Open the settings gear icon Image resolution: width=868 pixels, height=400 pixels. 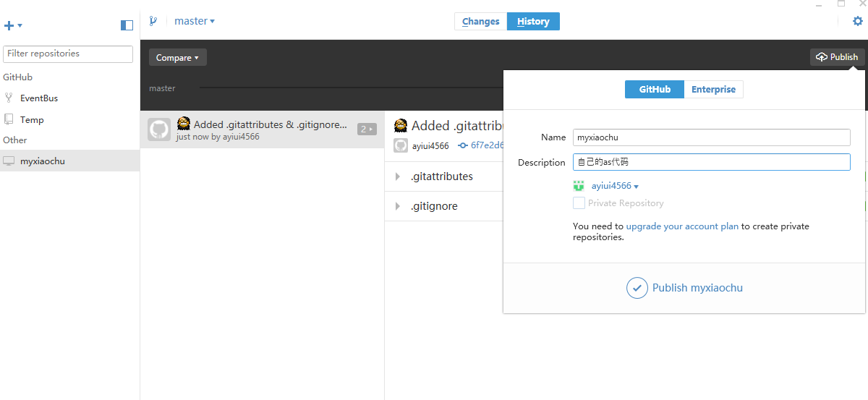point(858,21)
